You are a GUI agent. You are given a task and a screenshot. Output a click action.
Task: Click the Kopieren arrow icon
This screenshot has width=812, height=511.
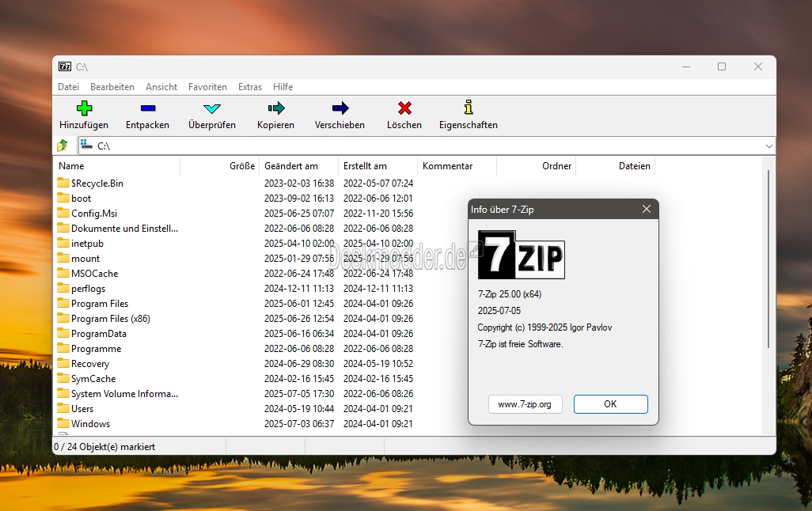[276, 108]
